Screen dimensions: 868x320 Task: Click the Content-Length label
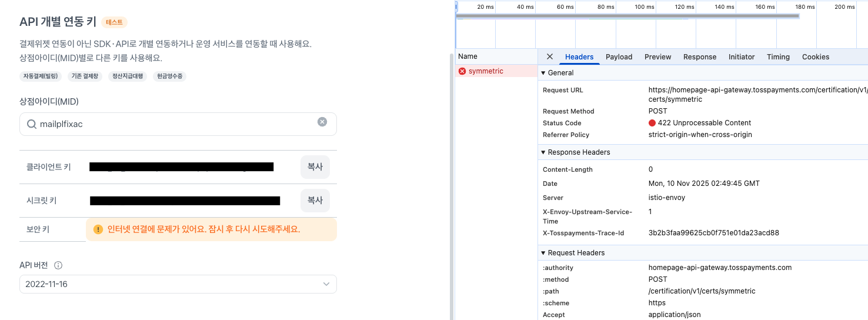coord(567,169)
